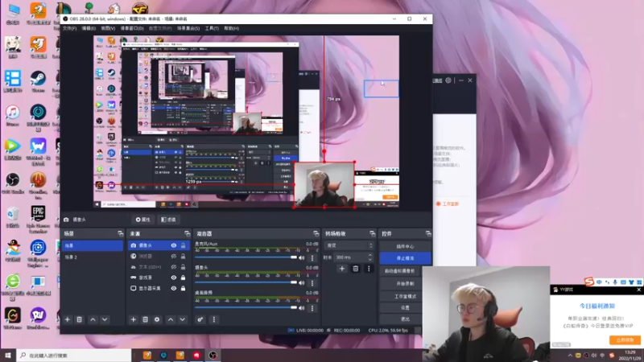
Task: Pop out the Scenes dock panel
Action: point(120,233)
